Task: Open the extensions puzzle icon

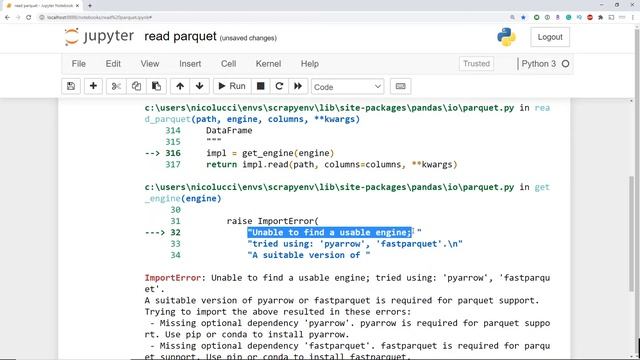Action: [x=600, y=17]
